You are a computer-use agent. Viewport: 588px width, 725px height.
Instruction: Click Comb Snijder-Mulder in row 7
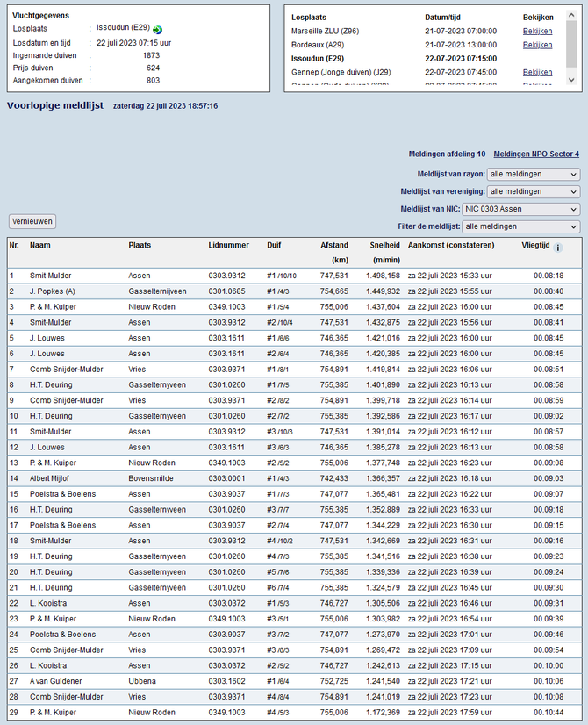click(x=67, y=370)
